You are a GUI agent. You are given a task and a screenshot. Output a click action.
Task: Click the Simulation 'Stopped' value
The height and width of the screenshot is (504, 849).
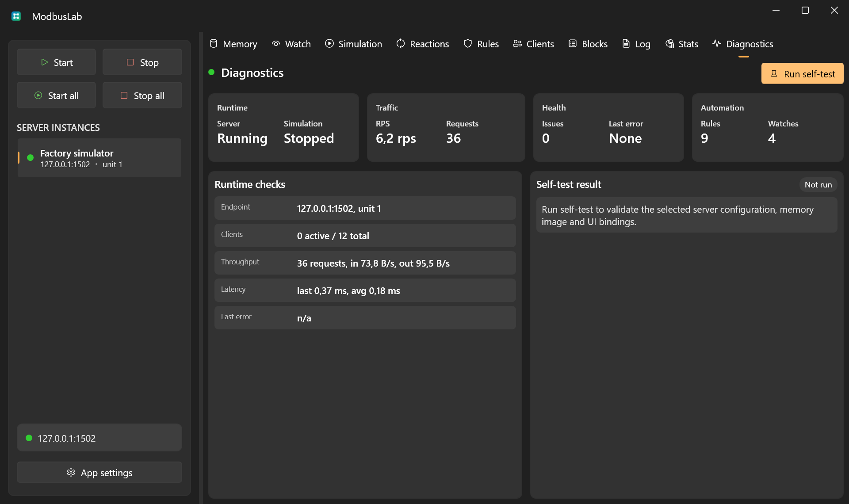tap(309, 138)
